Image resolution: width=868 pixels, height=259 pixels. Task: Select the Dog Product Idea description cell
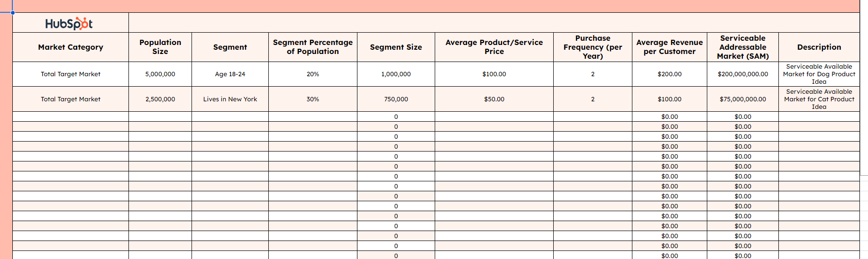819,74
